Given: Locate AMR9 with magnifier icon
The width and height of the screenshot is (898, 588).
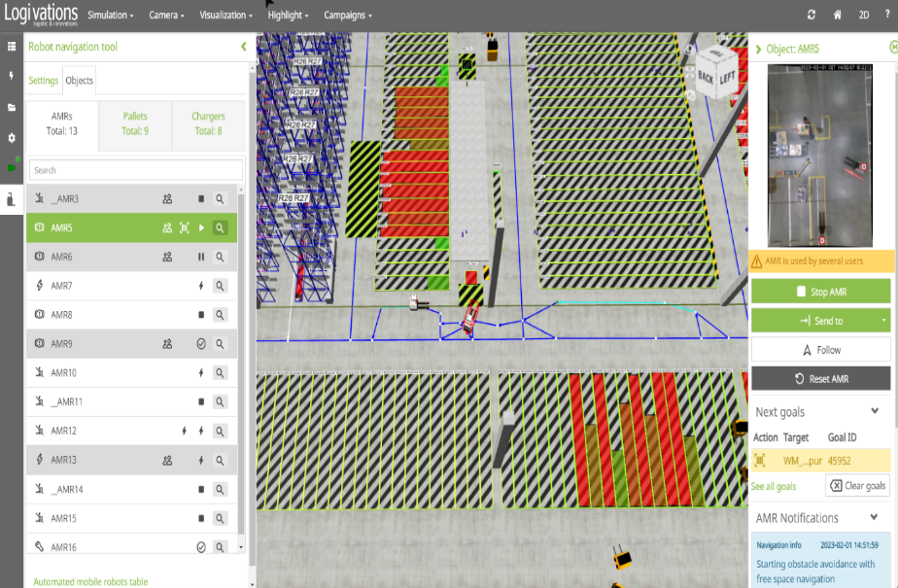Looking at the screenshot, I should (x=220, y=344).
